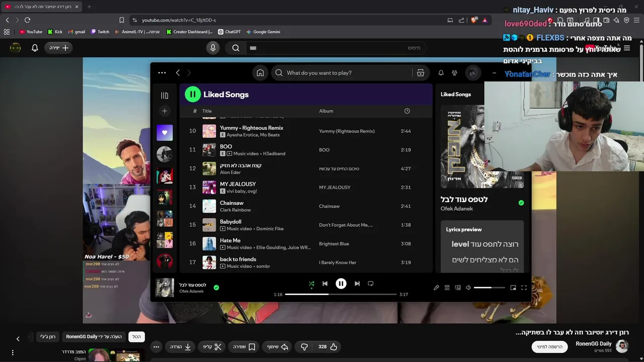Open the album link 'Don't Forget About Me'

click(346, 225)
